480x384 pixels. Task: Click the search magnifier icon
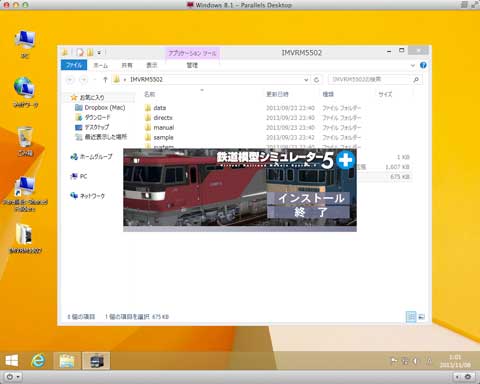(416, 80)
